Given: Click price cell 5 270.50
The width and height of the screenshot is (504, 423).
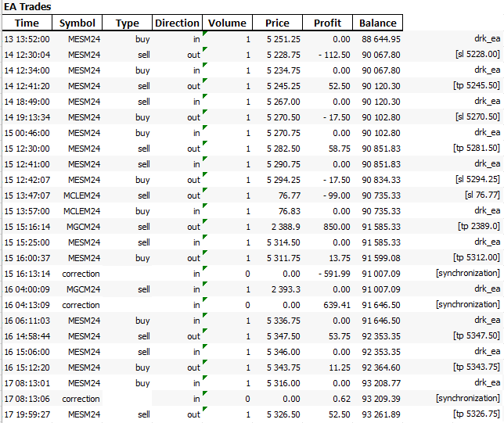Looking at the screenshot, I should 283,117.
